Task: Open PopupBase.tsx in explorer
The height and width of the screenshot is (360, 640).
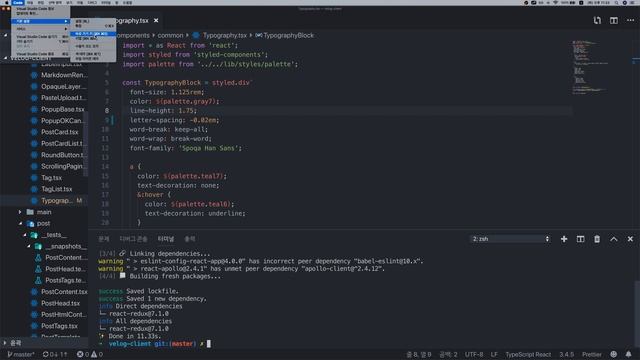Action: click(62, 109)
